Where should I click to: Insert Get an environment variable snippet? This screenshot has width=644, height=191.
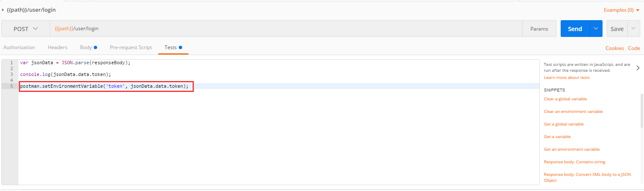click(572, 149)
